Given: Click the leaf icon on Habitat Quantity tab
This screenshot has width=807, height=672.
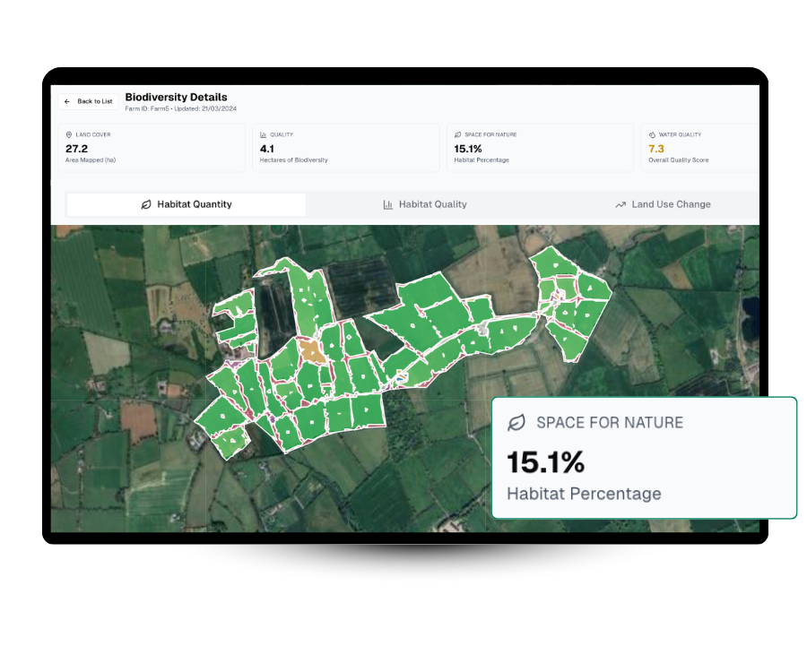Looking at the screenshot, I should [146, 204].
